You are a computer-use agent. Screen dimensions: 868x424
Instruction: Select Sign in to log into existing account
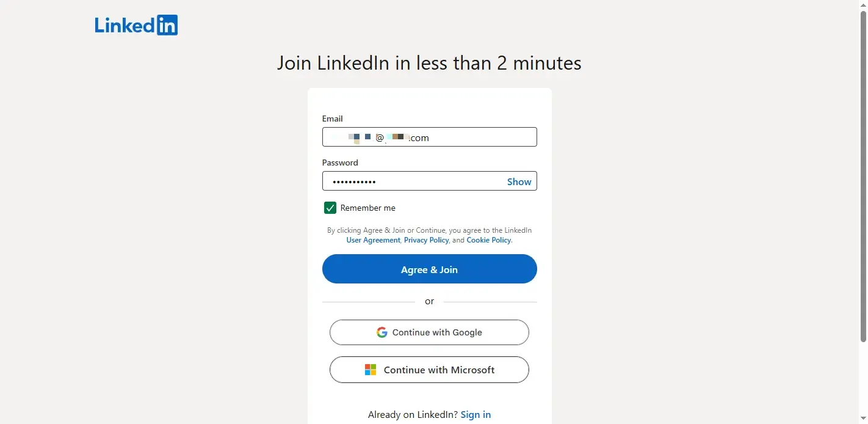(x=476, y=414)
